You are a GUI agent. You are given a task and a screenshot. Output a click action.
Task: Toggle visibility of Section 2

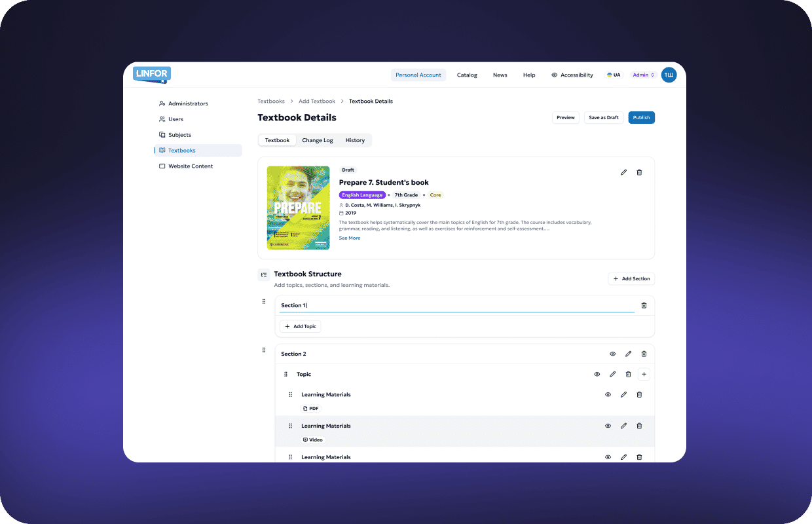[613, 354]
